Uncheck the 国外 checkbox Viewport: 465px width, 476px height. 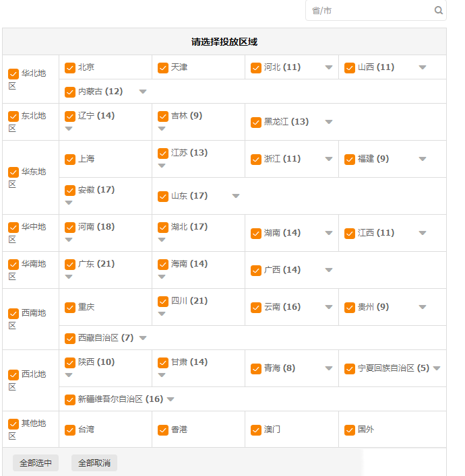pyautogui.click(x=350, y=430)
